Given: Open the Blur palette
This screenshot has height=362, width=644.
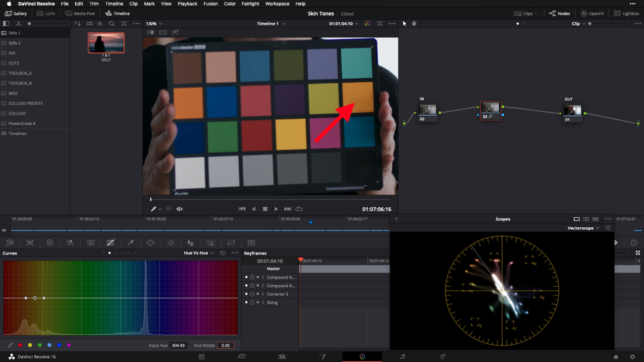Looking at the screenshot, I should [191, 243].
